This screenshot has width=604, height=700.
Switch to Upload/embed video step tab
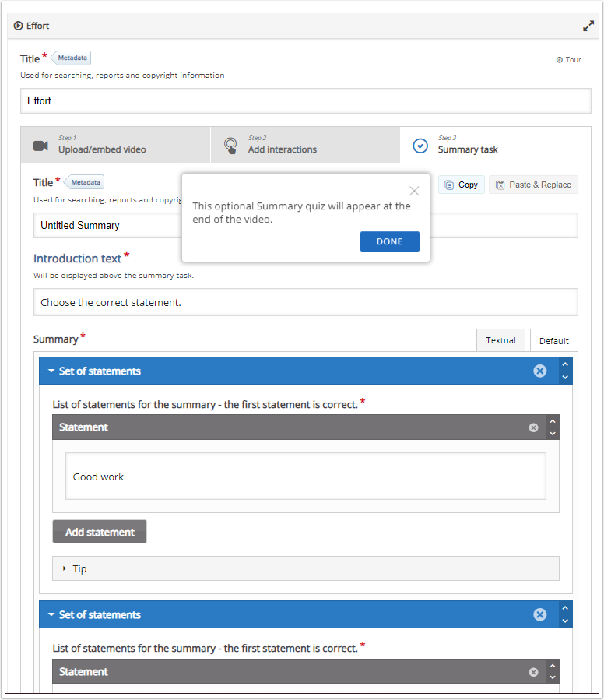[x=115, y=145]
